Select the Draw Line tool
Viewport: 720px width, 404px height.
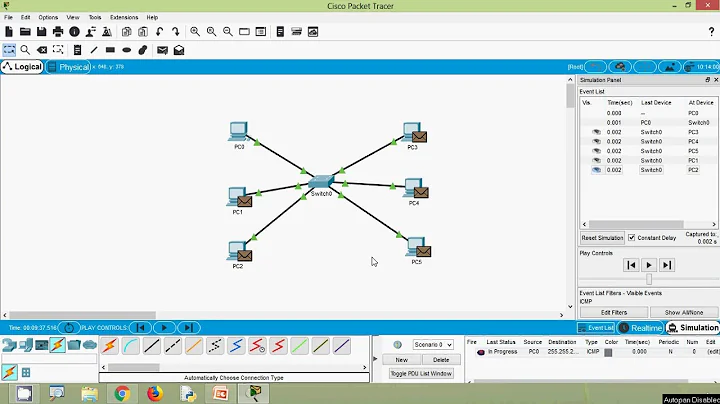tap(94, 50)
